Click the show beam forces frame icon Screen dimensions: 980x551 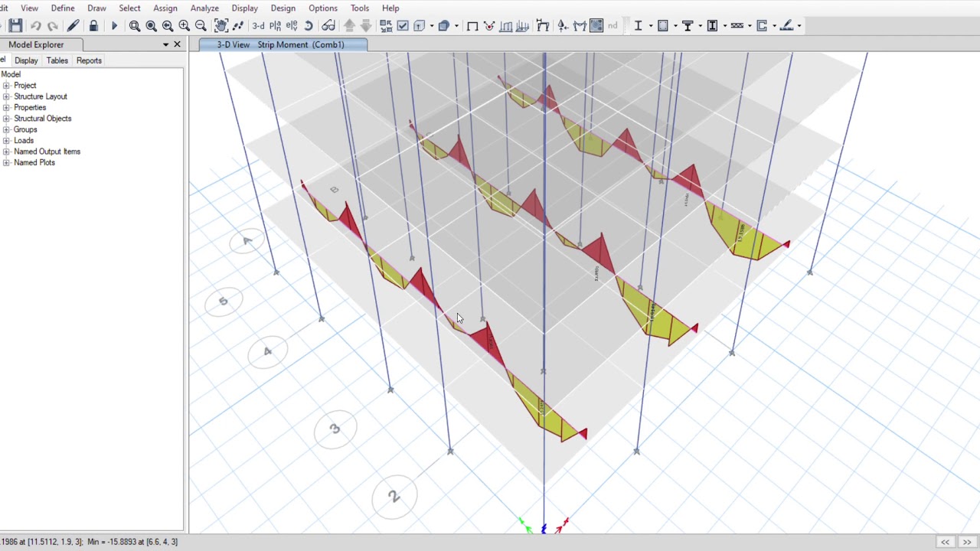(x=543, y=25)
